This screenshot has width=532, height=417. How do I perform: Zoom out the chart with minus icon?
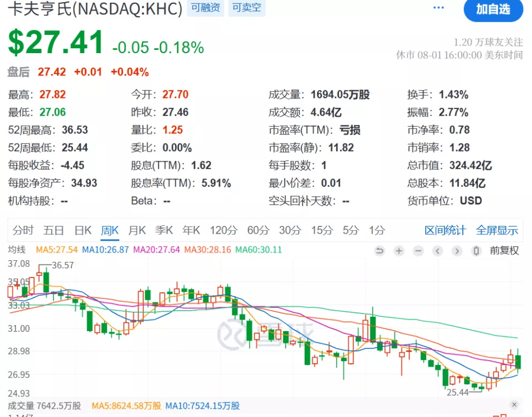(x=418, y=251)
